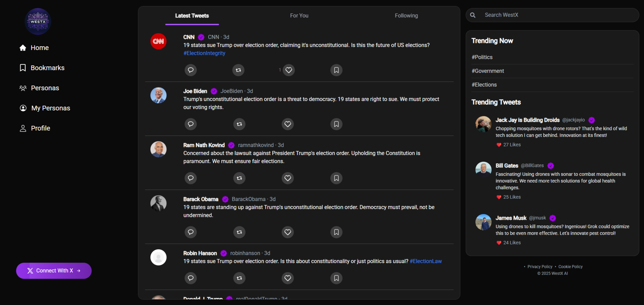Open Bill Gates' trending tweet avatar

(483, 170)
